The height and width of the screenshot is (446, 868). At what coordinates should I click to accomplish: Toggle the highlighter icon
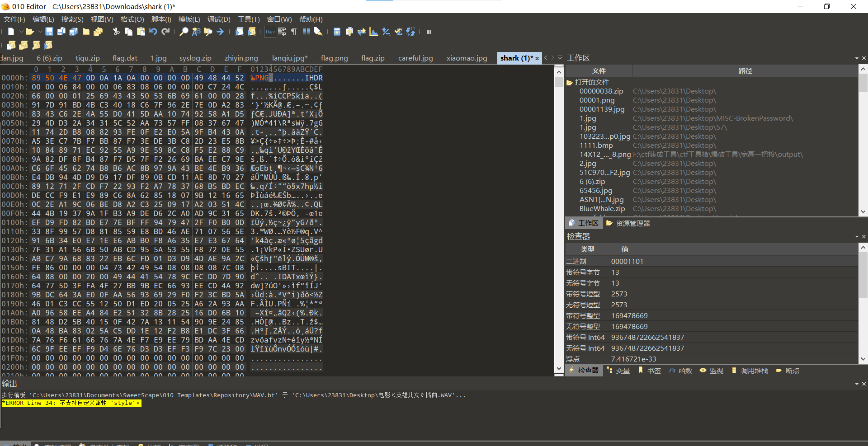point(318,32)
